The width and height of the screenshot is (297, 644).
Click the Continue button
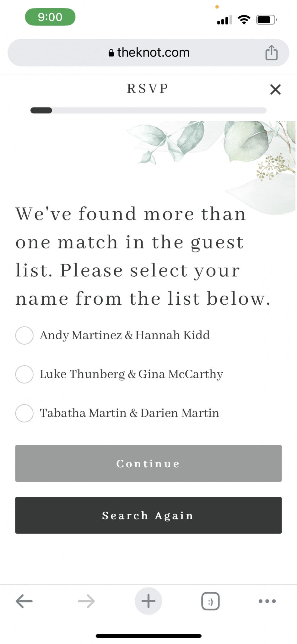coord(148,463)
